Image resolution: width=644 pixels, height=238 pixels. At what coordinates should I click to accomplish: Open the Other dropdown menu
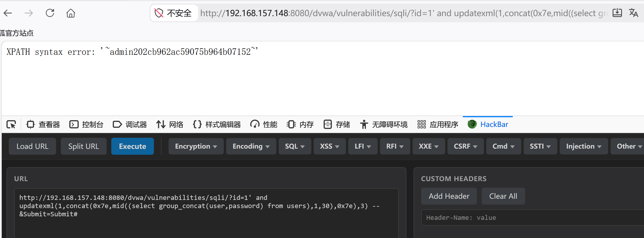[627, 146]
